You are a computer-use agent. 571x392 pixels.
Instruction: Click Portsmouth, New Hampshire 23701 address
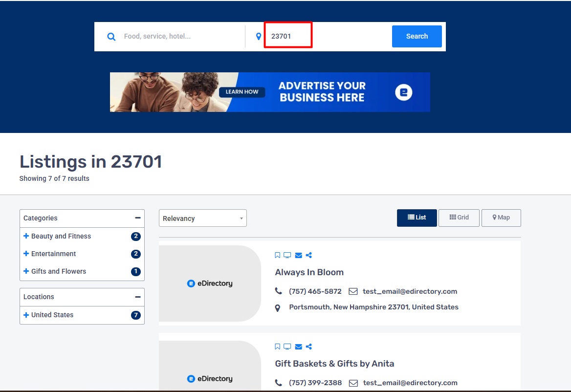pyautogui.click(x=373, y=307)
